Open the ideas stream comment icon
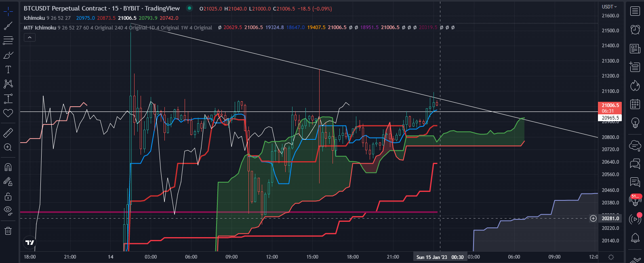644x263 pixels. point(635,182)
